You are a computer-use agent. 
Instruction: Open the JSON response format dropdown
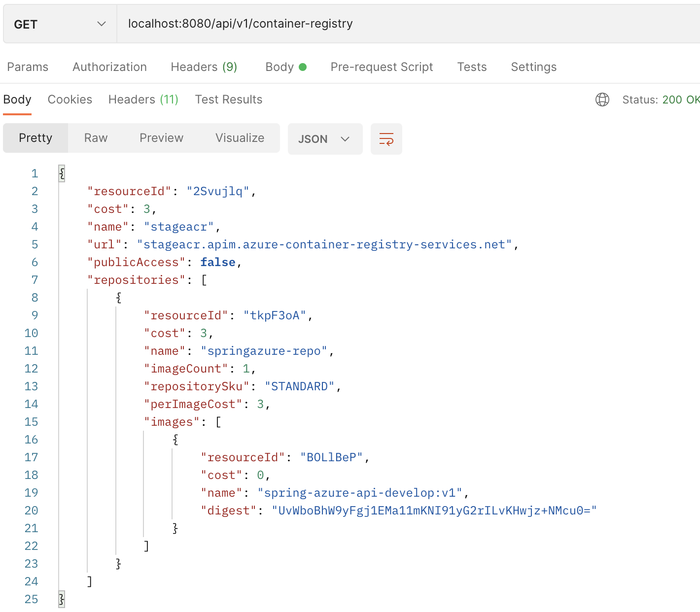325,138
